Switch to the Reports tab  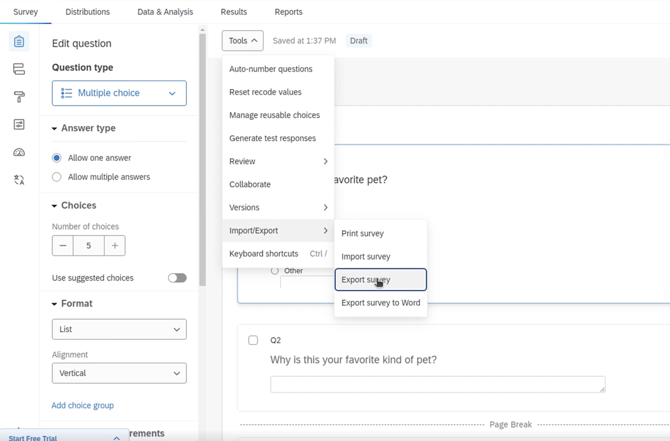point(288,12)
